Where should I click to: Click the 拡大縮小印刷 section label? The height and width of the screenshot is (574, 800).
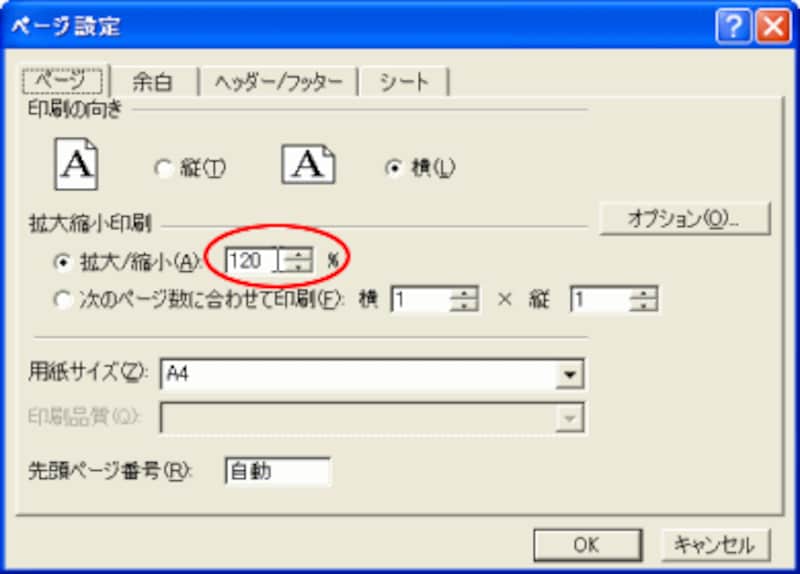[90, 224]
